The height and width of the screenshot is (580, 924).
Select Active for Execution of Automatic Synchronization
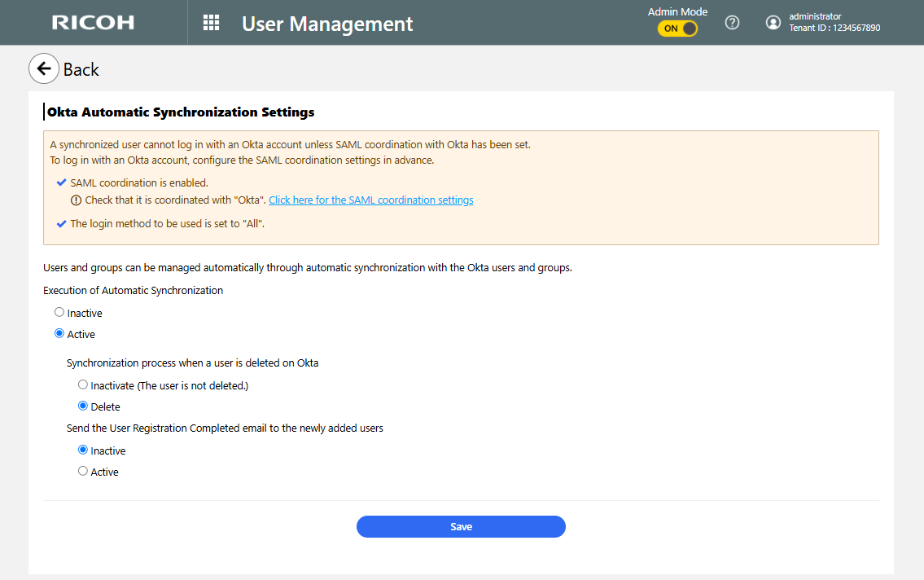tap(59, 334)
